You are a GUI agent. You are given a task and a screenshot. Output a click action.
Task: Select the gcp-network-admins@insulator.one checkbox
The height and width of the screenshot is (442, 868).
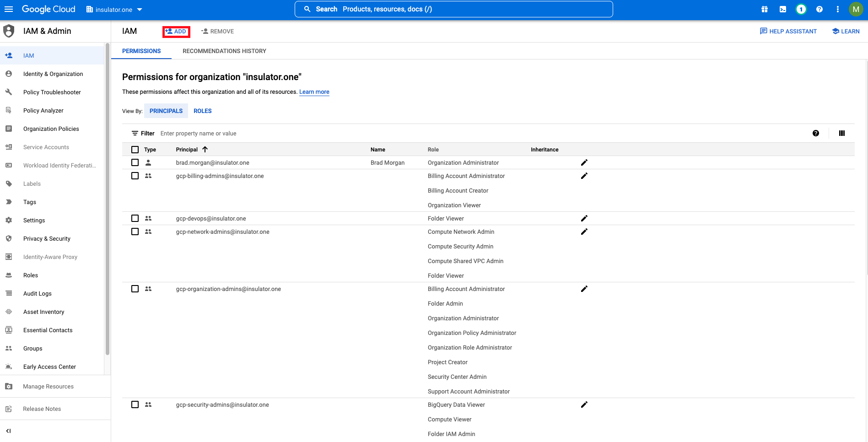135,232
